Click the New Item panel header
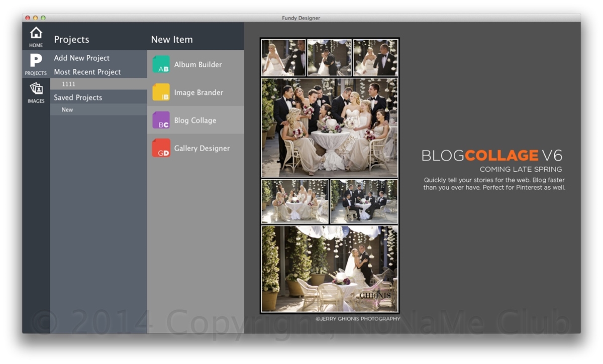 (172, 40)
